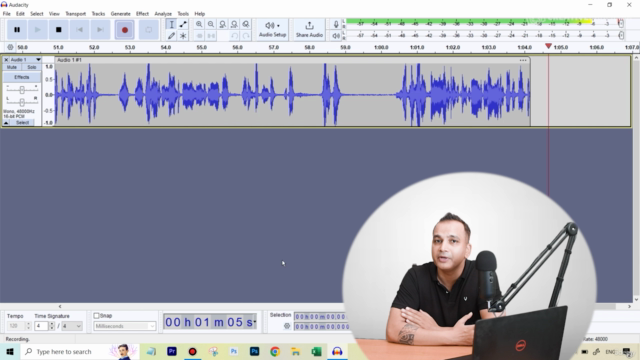The width and height of the screenshot is (640, 360).
Task: Open the Analyze menu
Action: 163,13
